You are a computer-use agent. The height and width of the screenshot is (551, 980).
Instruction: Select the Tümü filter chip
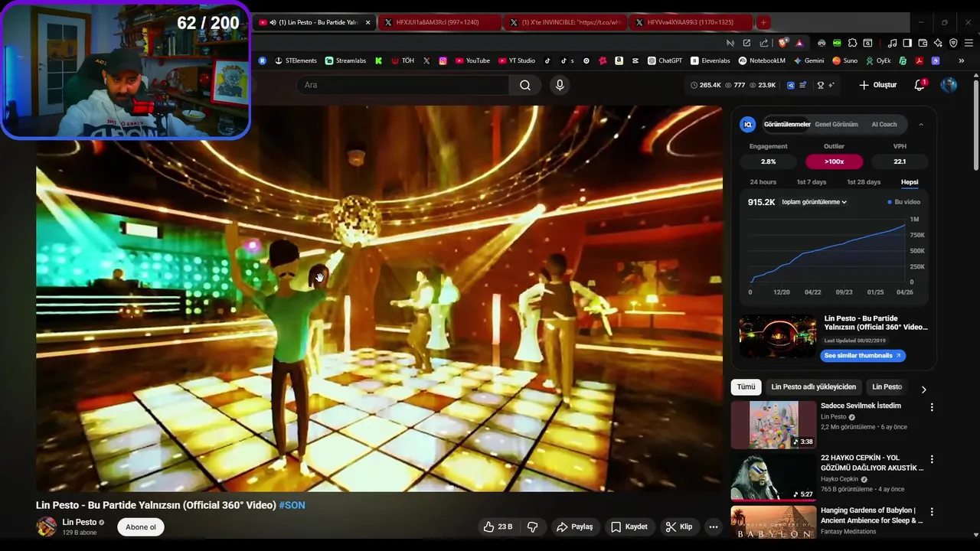(746, 387)
